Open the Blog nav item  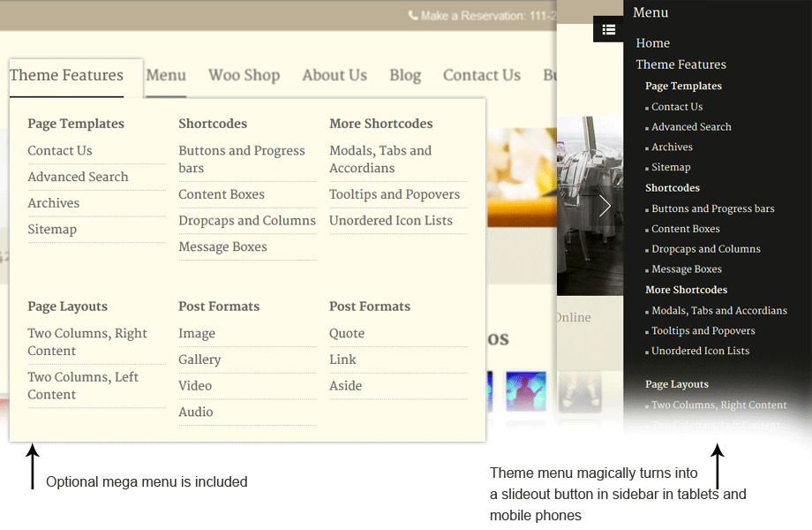[405, 75]
